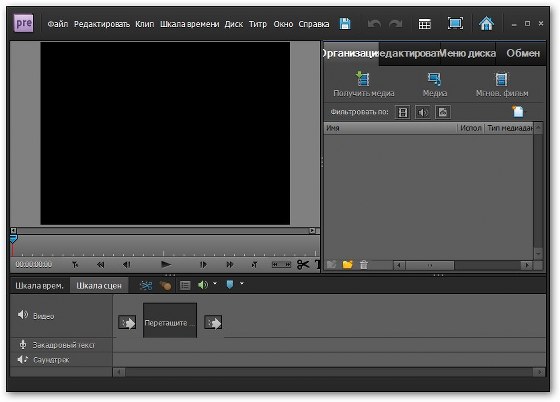Click the Save project floppy disk icon

(345, 24)
